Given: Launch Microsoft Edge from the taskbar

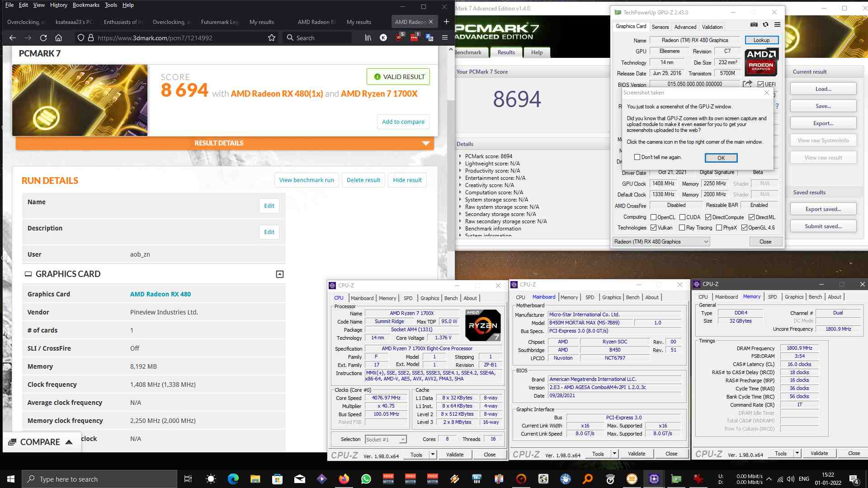Looking at the screenshot, I should (233, 479).
